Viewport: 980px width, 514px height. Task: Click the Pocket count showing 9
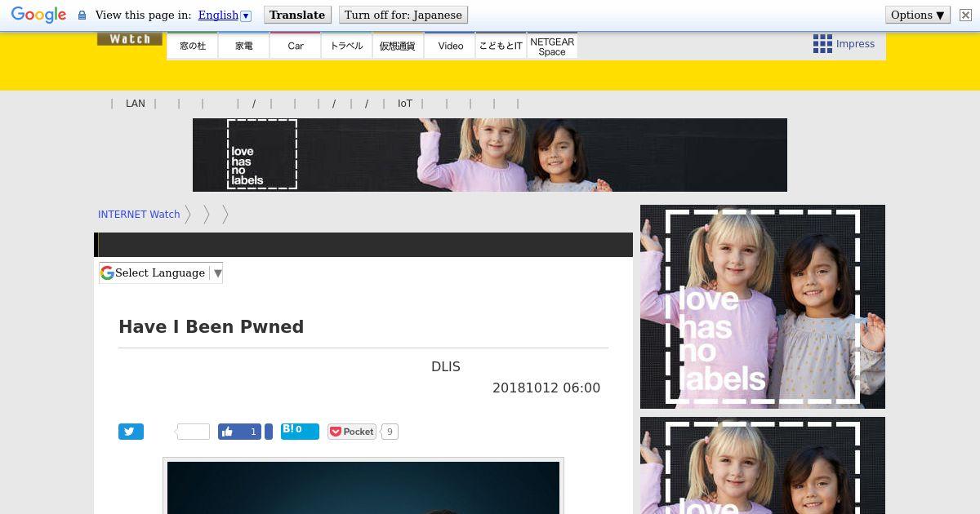(390, 432)
